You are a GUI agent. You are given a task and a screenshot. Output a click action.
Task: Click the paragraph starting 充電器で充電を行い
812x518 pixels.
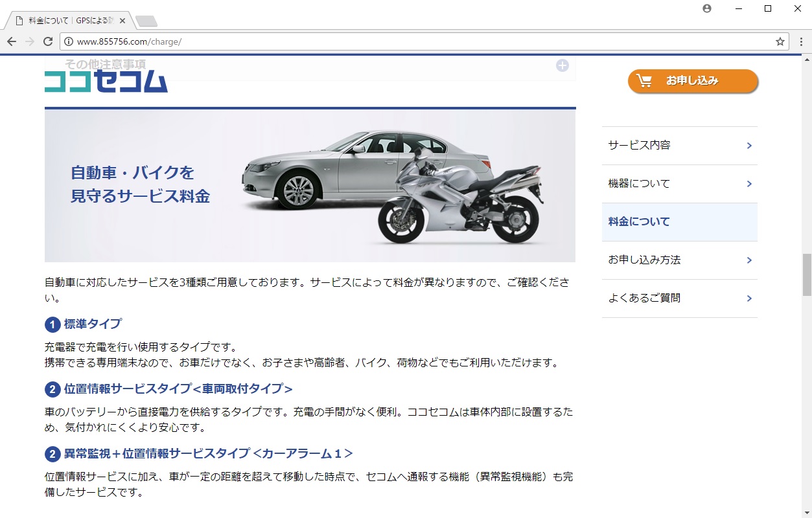(301, 355)
